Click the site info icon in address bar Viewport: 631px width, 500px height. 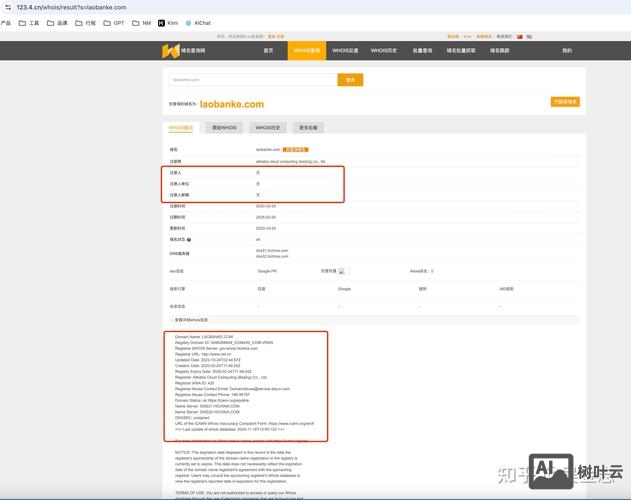[7, 6]
